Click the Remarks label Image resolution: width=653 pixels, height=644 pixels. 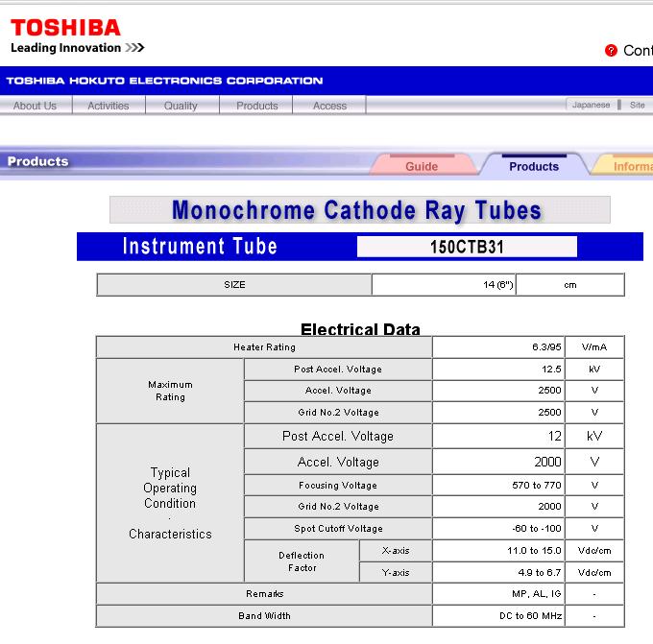pyautogui.click(x=264, y=594)
